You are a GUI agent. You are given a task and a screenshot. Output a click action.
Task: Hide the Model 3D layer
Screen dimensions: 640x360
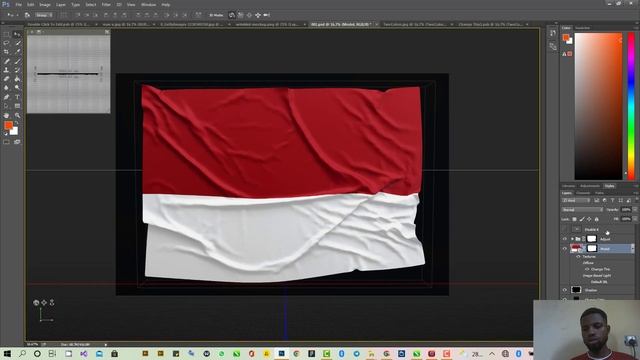[x=565, y=249]
